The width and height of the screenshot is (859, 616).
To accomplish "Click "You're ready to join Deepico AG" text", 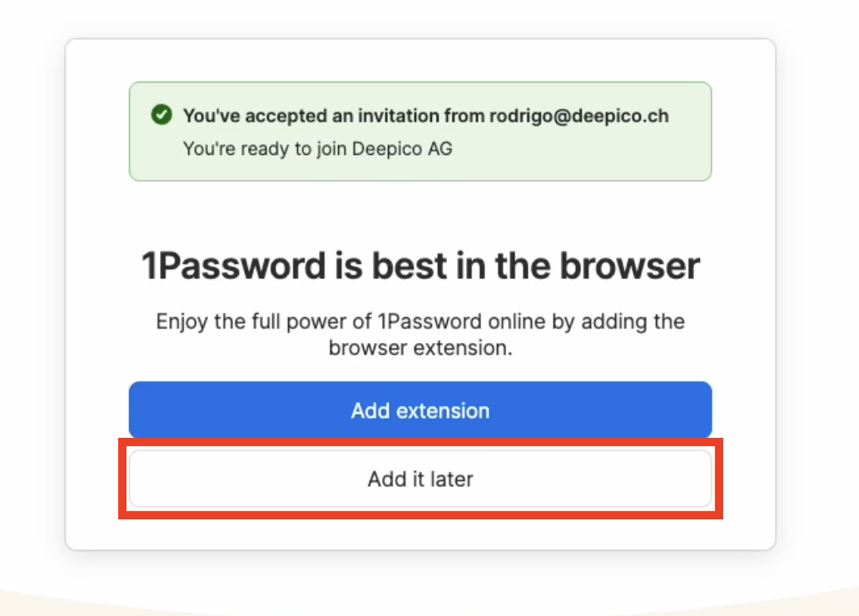I will coord(317,150).
